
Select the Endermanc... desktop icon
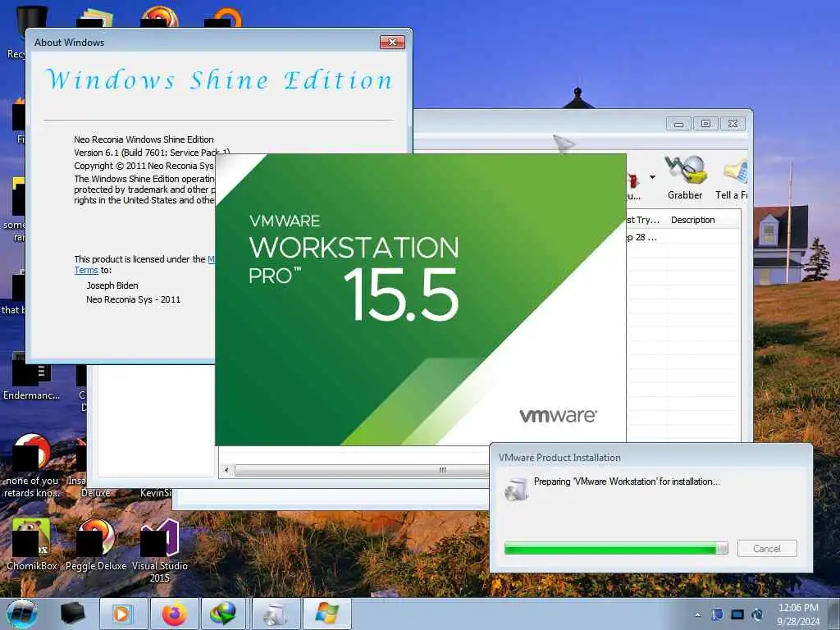[31, 377]
